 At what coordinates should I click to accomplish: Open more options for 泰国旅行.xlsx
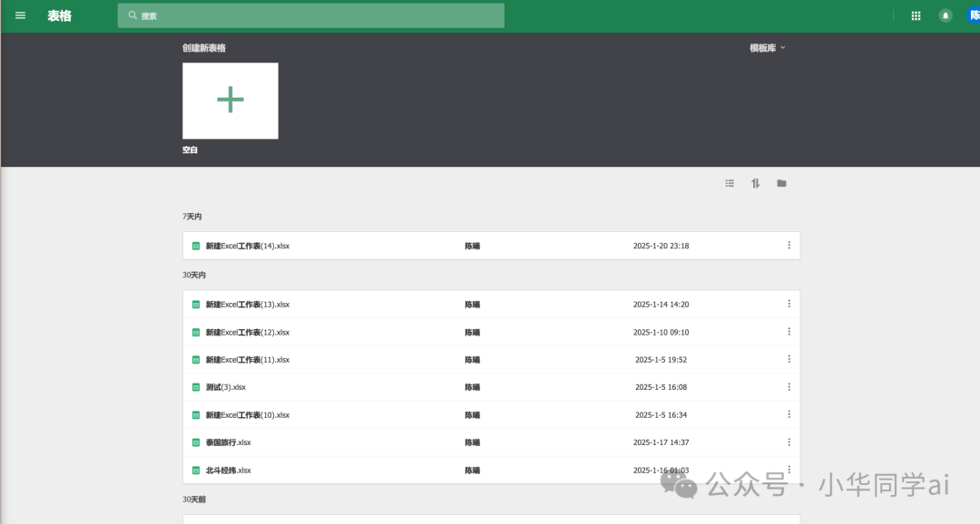coord(789,442)
